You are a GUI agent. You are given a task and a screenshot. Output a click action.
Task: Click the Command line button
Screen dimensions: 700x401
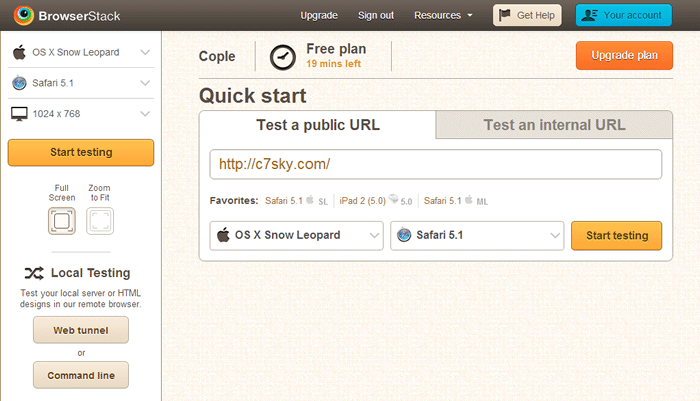81,375
